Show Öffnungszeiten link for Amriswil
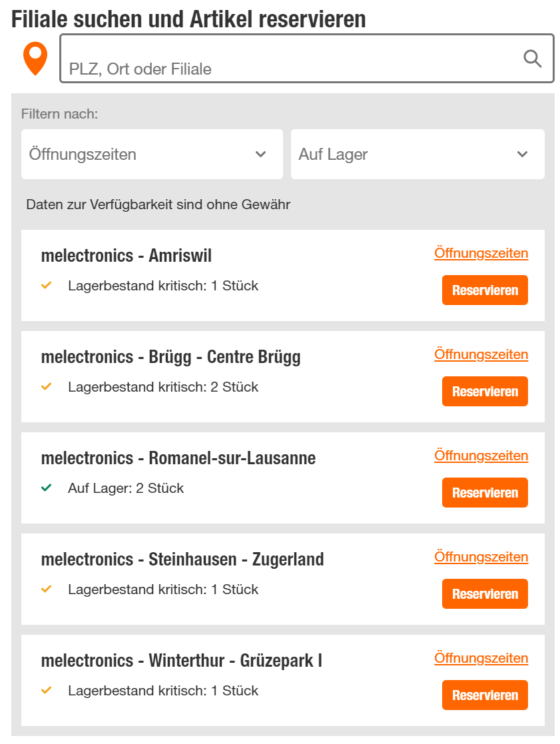Viewport: 560px width, 744px height. click(x=481, y=253)
